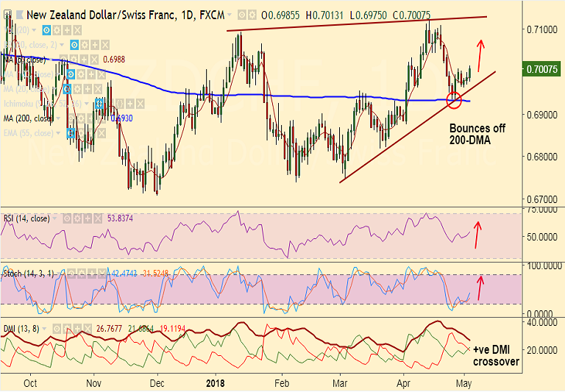Expand the Vol (20) dropdown arrow
Viewport: 565px width, 392px height.
34,30
